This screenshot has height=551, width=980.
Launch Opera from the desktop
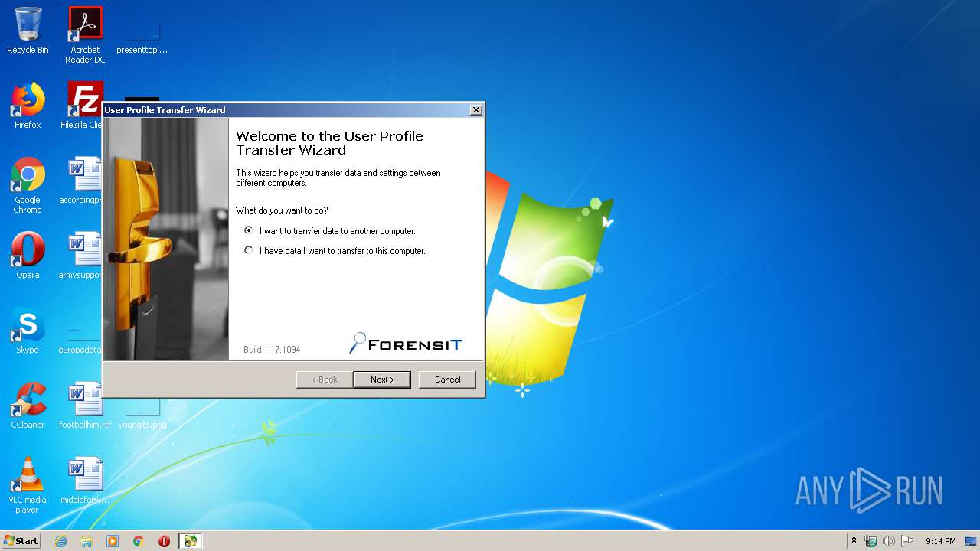pyautogui.click(x=28, y=256)
